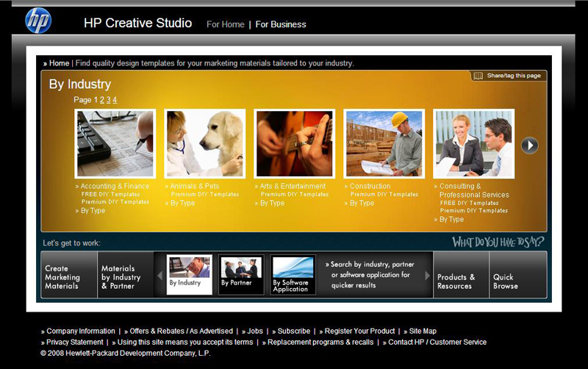The width and height of the screenshot is (588, 369).
Task: Open the Construction worker image
Action: click(x=384, y=143)
